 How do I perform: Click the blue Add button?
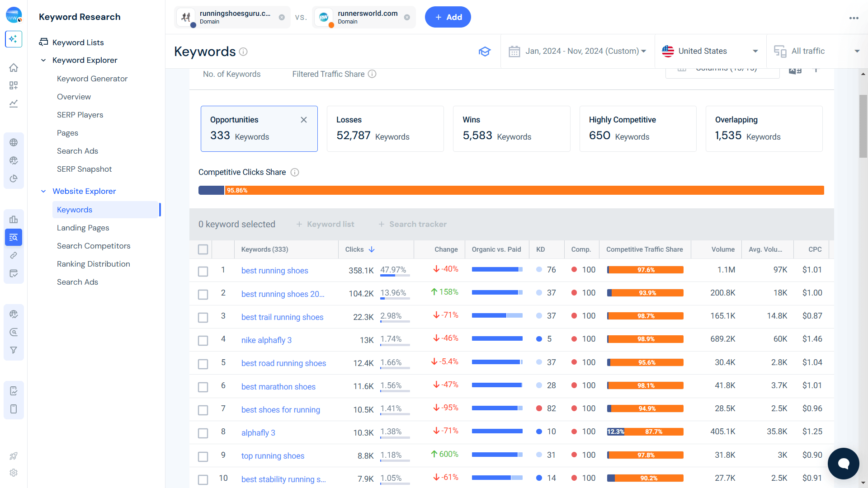[448, 17]
